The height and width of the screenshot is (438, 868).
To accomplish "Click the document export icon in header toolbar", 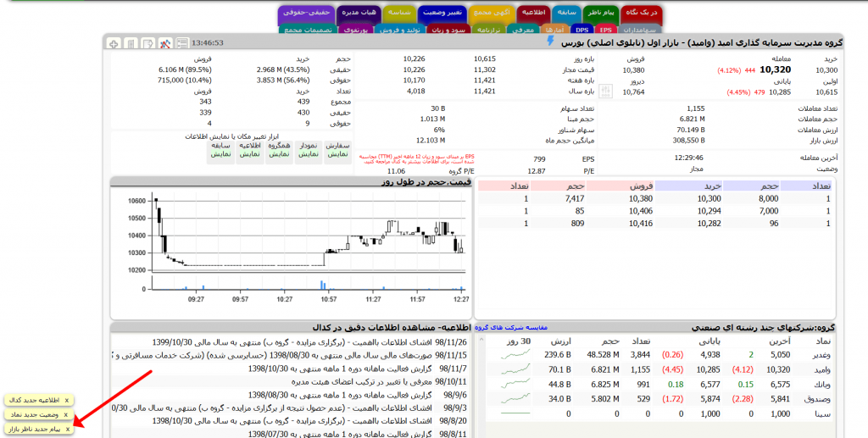I will click(147, 43).
